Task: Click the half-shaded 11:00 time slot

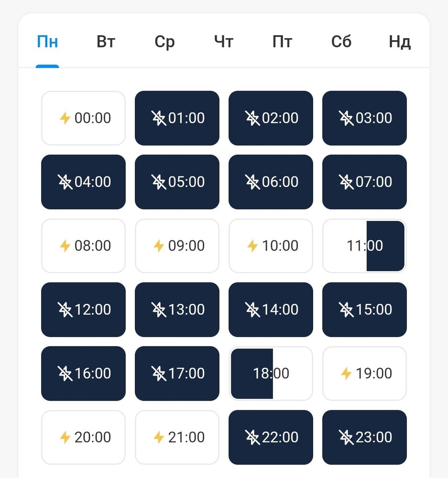Action: (364, 246)
